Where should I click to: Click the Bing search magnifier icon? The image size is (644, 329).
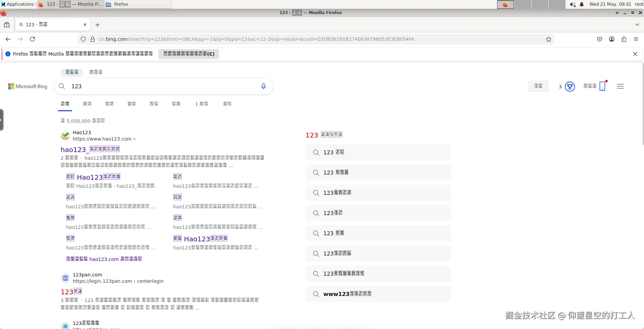pyautogui.click(x=62, y=86)
